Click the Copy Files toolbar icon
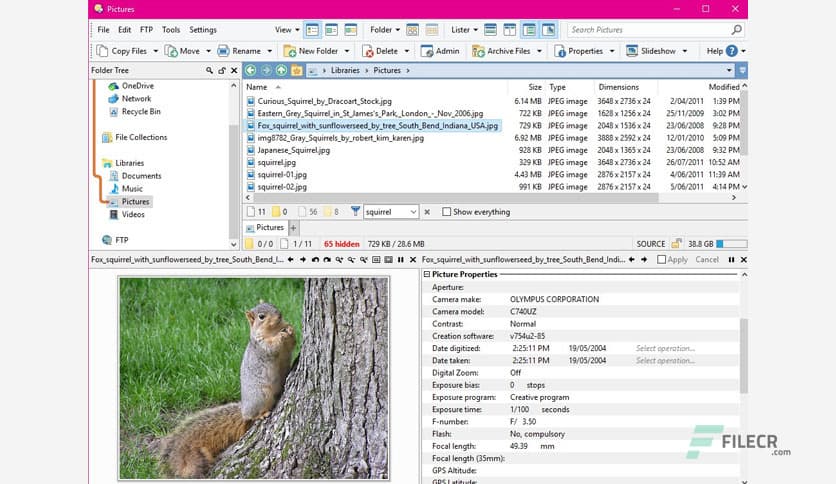The width and height of the screenshot is (836, 484). (x=102, y=51)
